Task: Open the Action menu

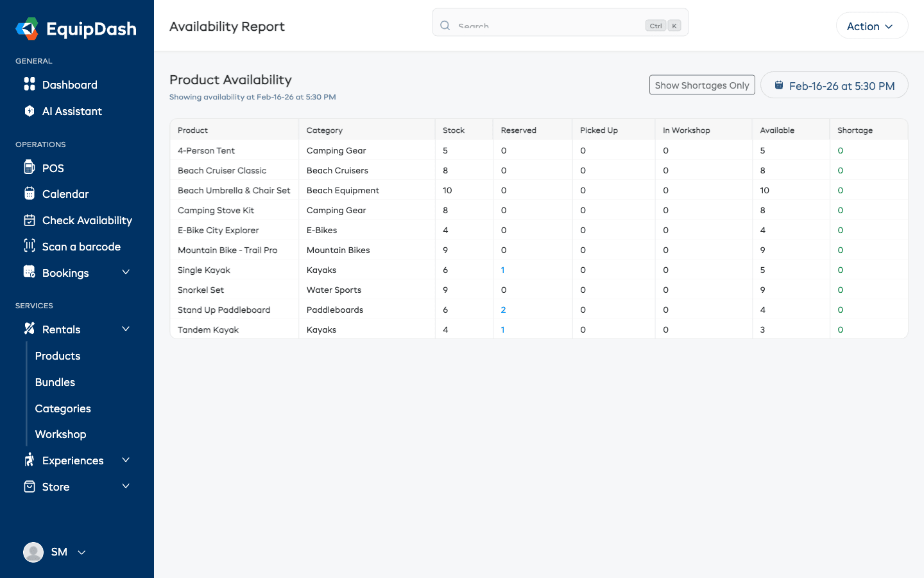Action: point(872,26)
